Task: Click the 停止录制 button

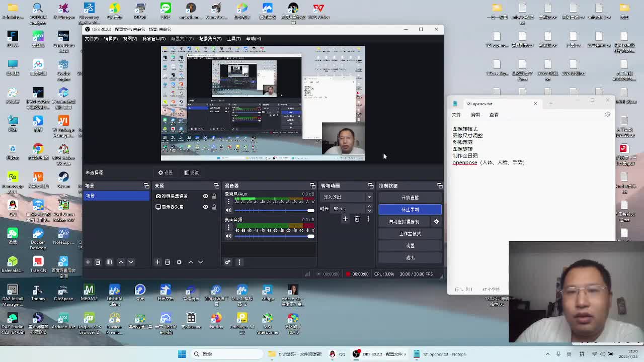Action: [410, 209]
